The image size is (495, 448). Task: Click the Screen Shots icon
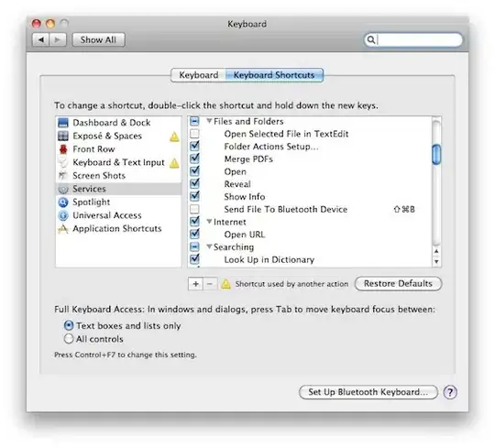(63, 176)
